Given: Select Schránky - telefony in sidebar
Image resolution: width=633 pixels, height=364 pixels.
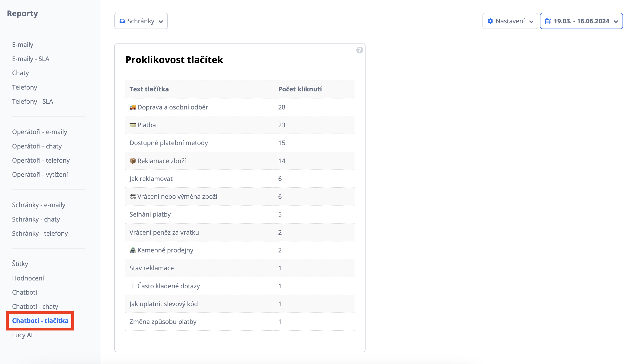Looking at the screenshot, I should (40, 233).
